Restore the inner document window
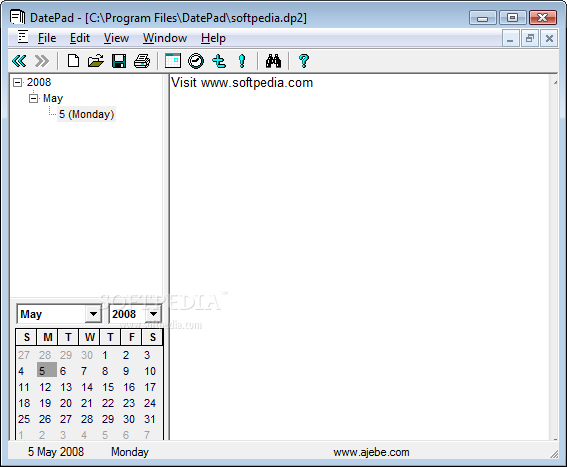Image resolution: width=567 pixels, height=467 pixels. click(x=530, y=38)
